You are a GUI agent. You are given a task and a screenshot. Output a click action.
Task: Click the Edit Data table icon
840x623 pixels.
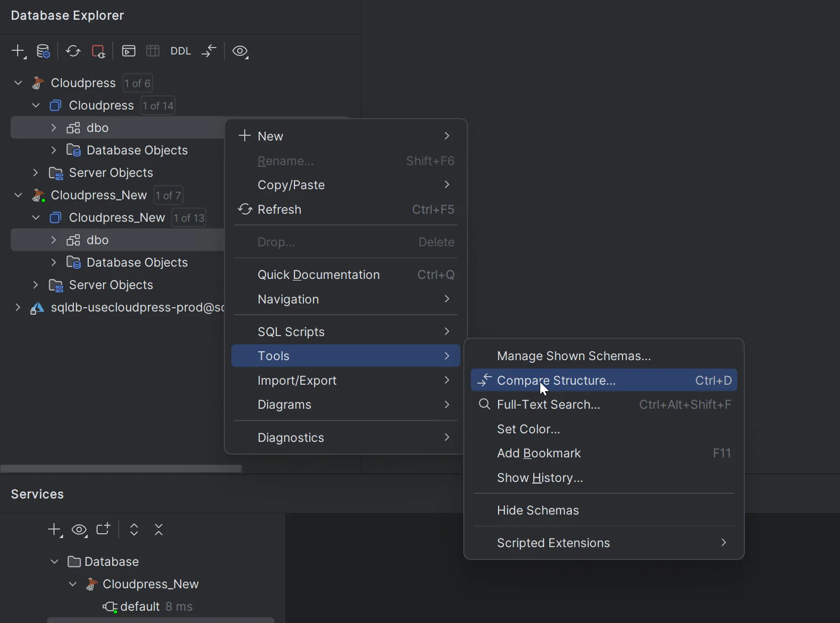(x=153, y=51)
